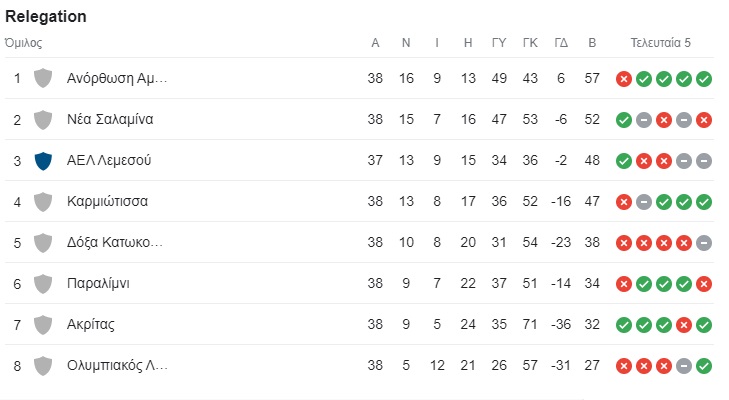This screenshot has height=400, width=729.
Task: Open the Καρμιώτισσα team page
Action: pyautogui.click(x=107, y=201)
